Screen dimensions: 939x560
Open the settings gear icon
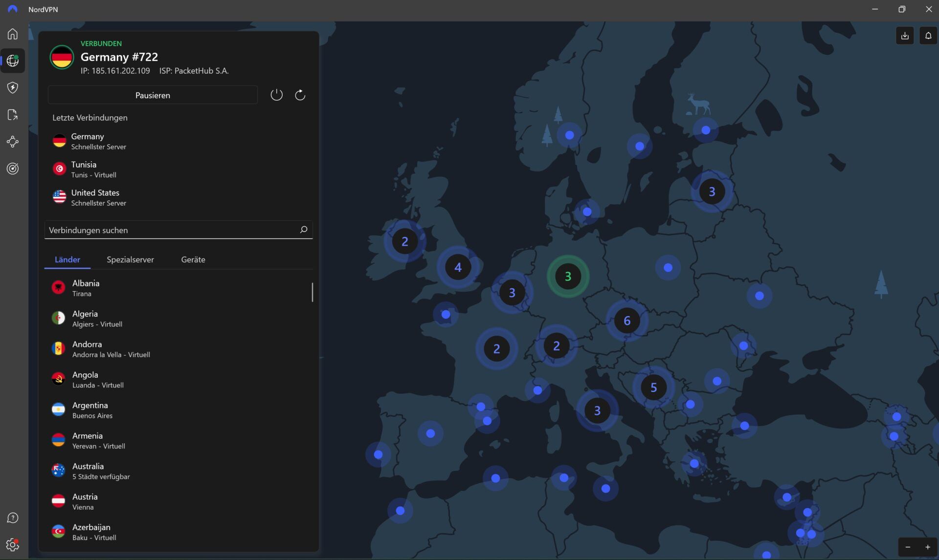point(13,544)
